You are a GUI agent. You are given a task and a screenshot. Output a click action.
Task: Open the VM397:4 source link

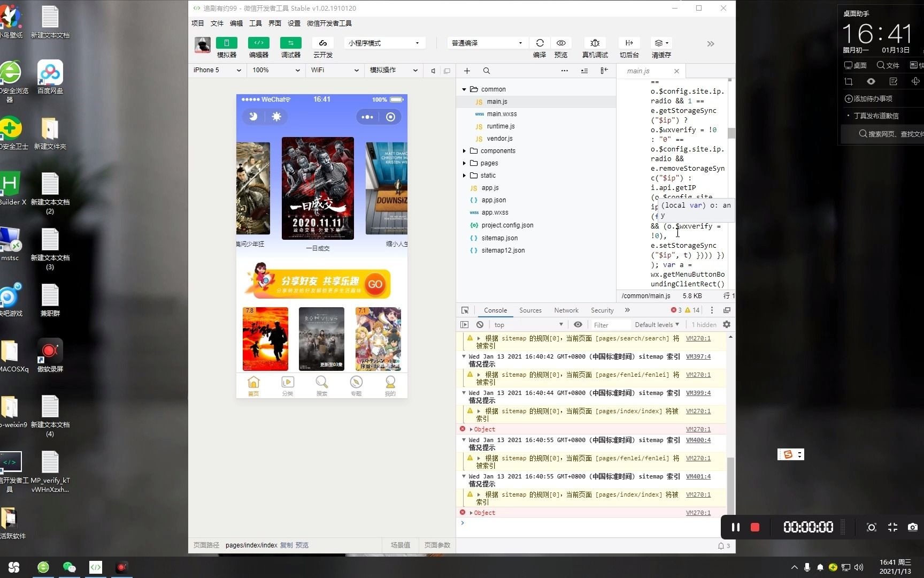[698, 356]
